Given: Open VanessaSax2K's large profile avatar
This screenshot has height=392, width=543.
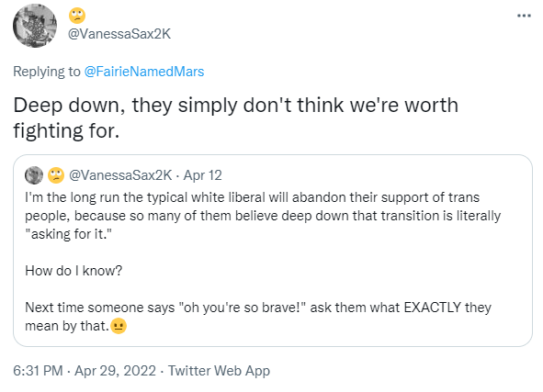Looking at the screenshot, I should coord(35,26).
